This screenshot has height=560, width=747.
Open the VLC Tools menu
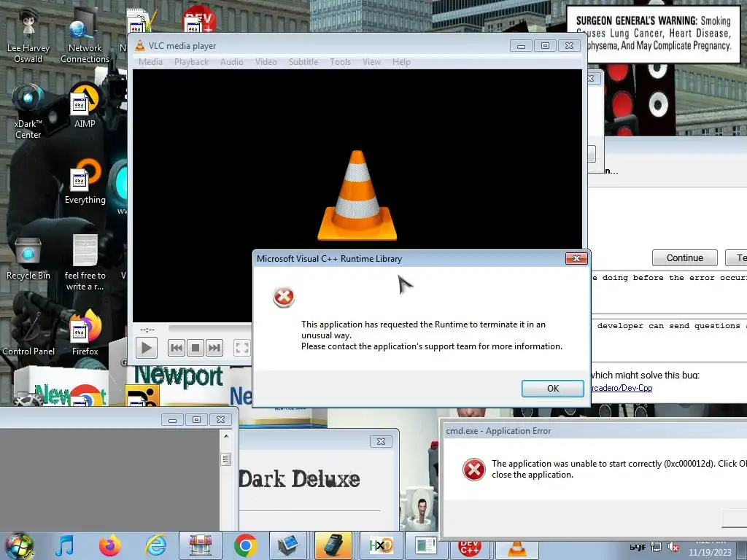[x=340, y=62]
